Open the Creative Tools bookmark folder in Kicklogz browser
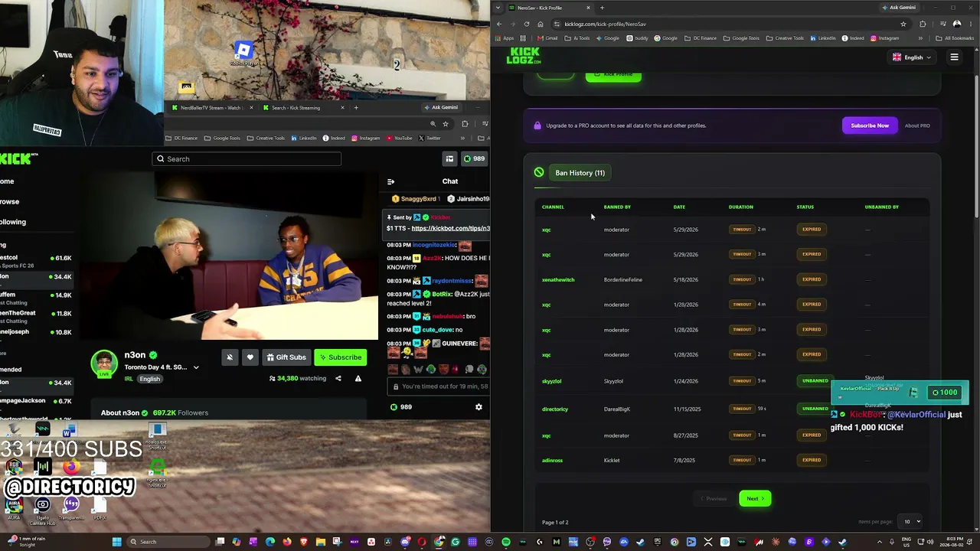The width and height of the screenshot is (980, 551). tap(785, 38)
